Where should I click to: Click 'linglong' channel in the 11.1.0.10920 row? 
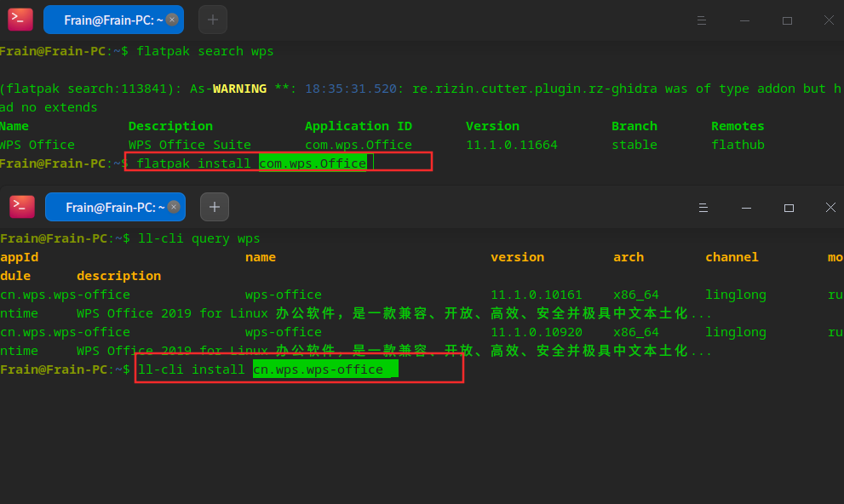736,332
